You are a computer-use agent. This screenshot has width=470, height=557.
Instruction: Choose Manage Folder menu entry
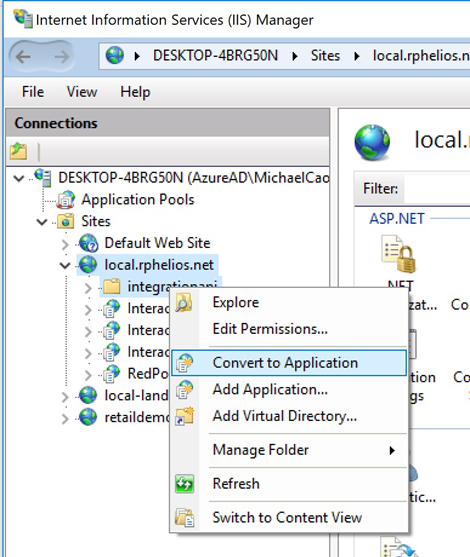(289, 450)
